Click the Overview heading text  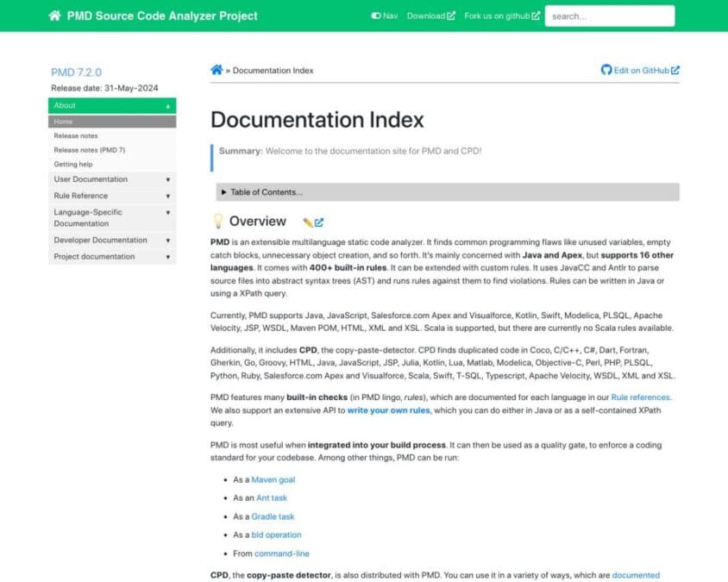258,222
